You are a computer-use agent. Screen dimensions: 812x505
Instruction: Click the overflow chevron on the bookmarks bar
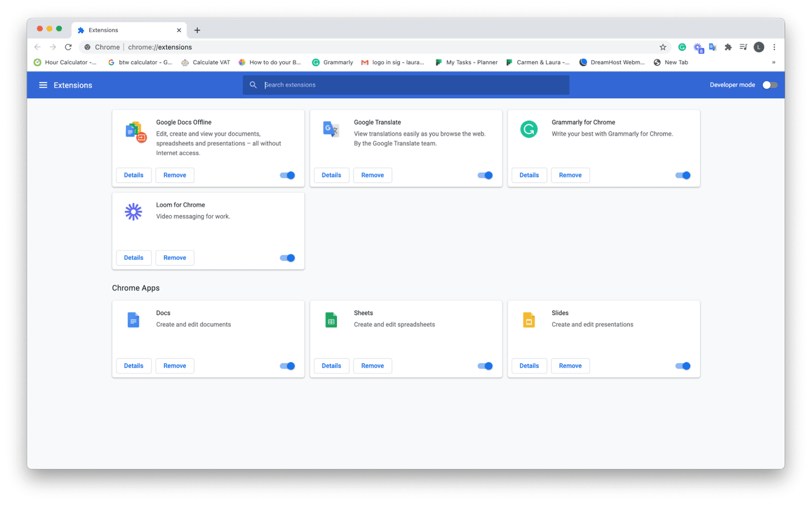coord(774,62)
